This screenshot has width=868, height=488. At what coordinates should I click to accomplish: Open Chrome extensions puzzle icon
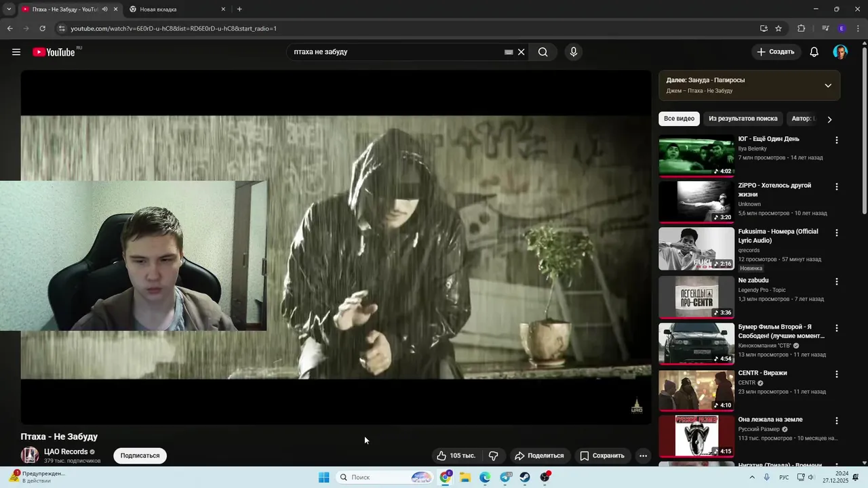(x=801, y=28)
